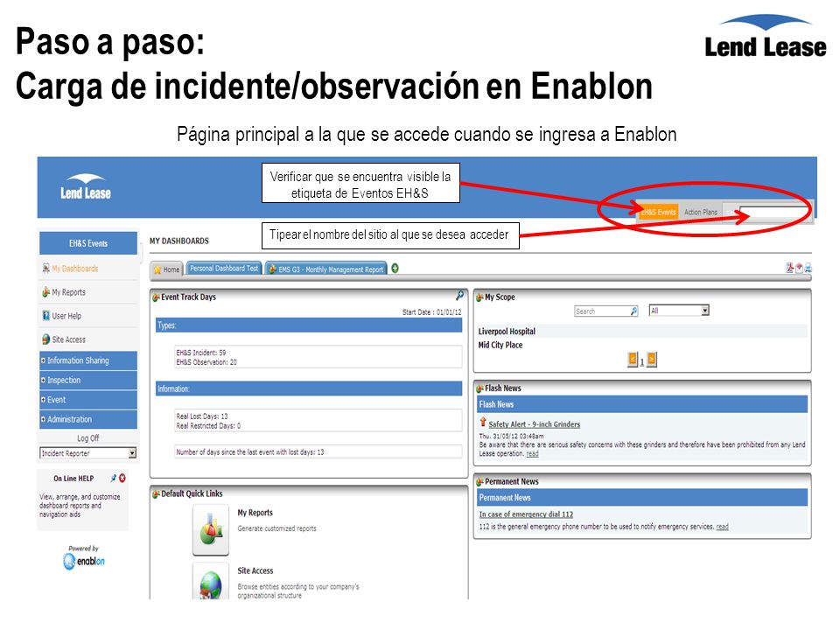Select Liverpool Hospital in My Scope
840x630 pixels.
507,331
